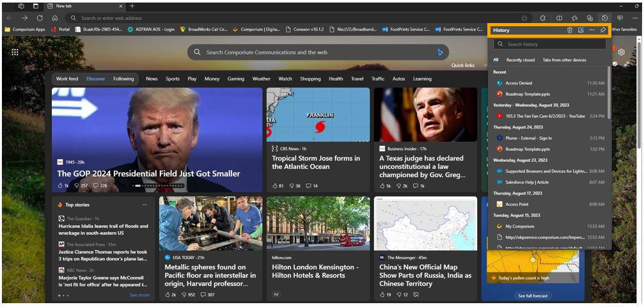Viewport: 644px width, 307px height.
Task: Open the Tropical Storm Jose map thumbnail
Action: (x=318, y=114)
